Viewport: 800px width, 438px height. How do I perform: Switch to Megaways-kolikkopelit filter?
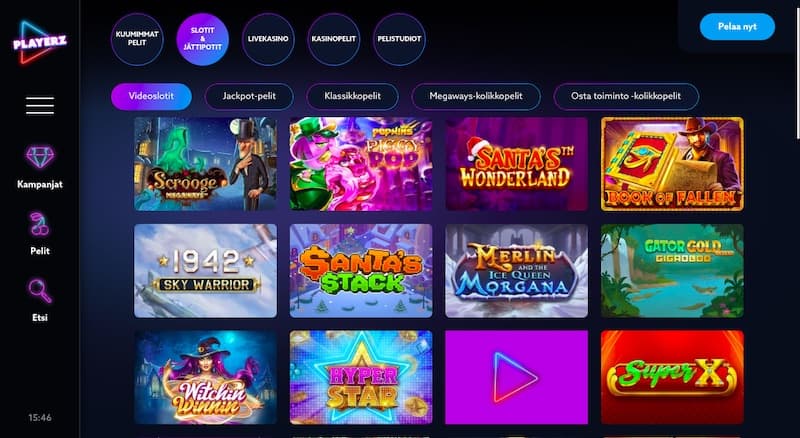476,96
